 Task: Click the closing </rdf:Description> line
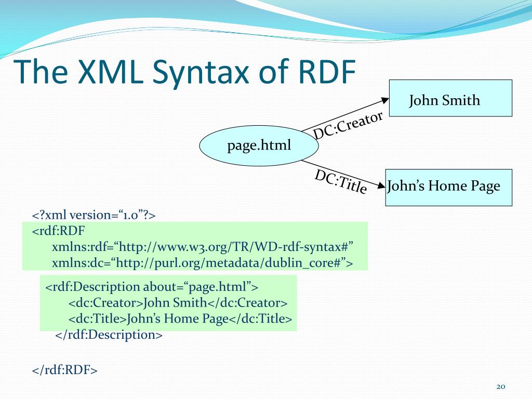click(109, 335)
